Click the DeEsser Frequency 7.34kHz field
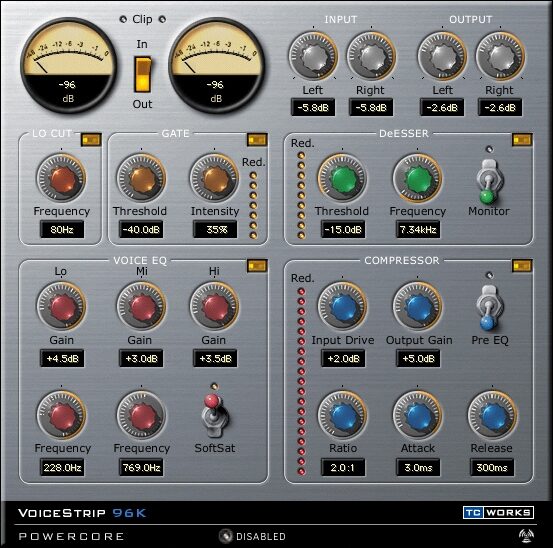The width and height of the screenshot is (553, 548). [x=418, y=230]
